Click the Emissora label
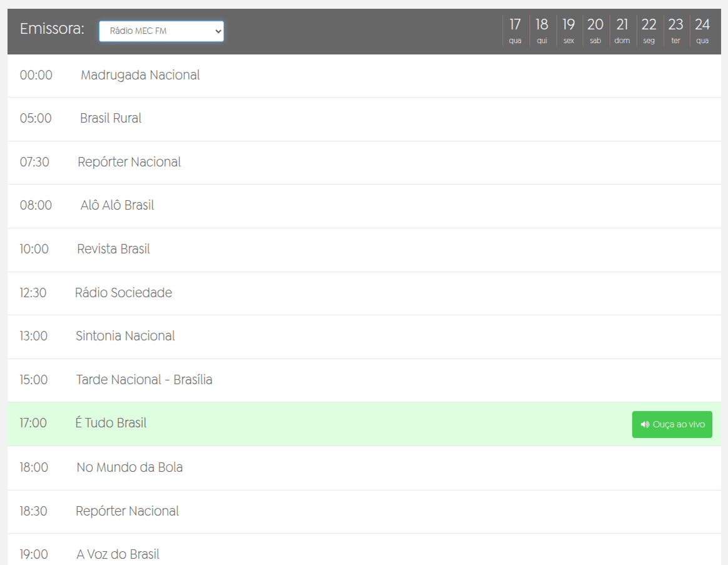 [52, 29]
